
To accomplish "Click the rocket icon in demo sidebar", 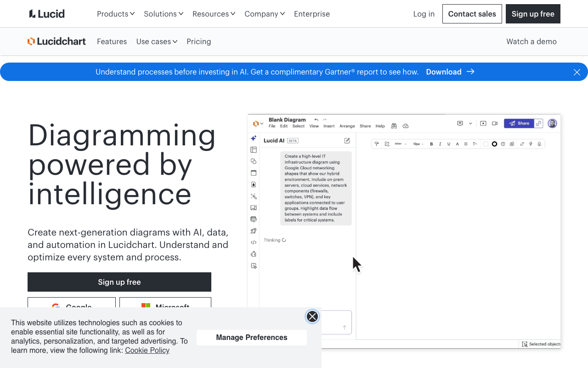I will [x=254, y=231].
